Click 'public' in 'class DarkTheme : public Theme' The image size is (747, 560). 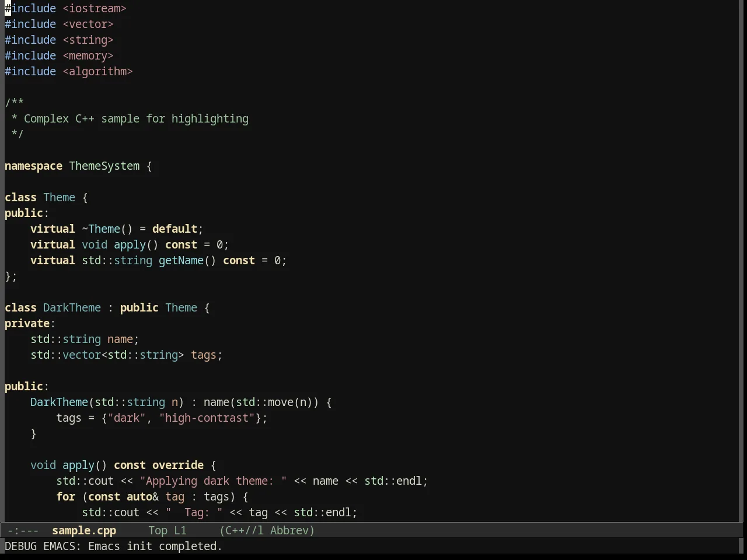[139, 307]
